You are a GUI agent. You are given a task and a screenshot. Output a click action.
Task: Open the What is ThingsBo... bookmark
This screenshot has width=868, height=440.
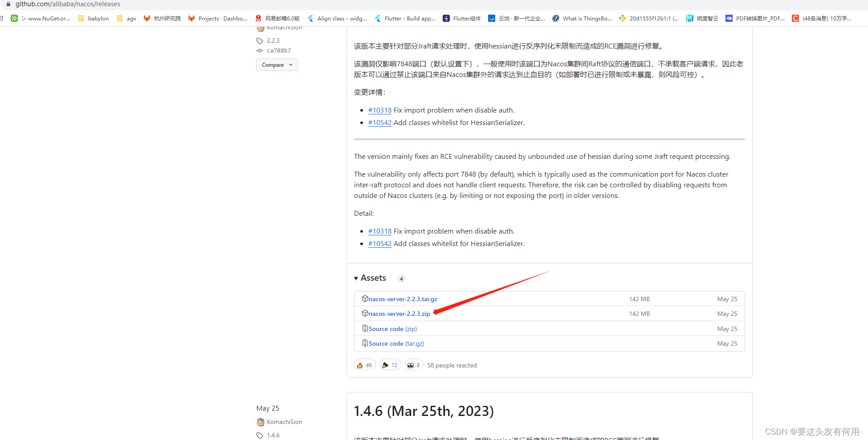click(x=582, y=18)
